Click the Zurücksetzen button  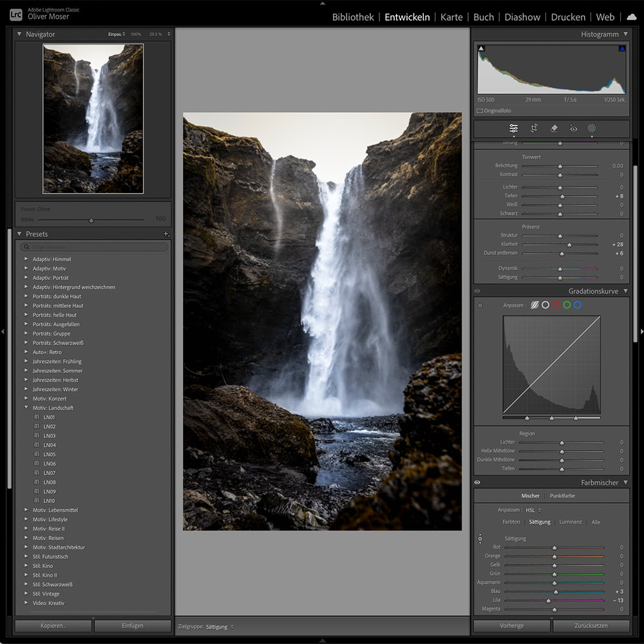[x=591, y=625]
